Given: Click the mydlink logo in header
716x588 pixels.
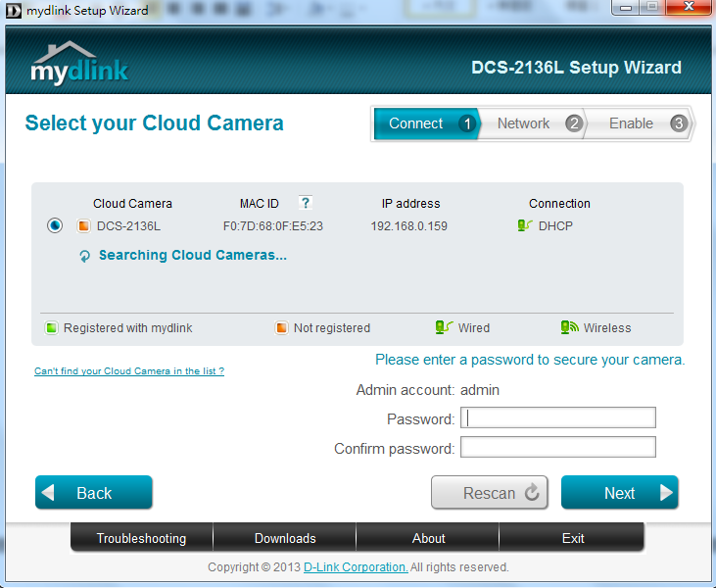Looking at the screenshot, I should [78, 66].
